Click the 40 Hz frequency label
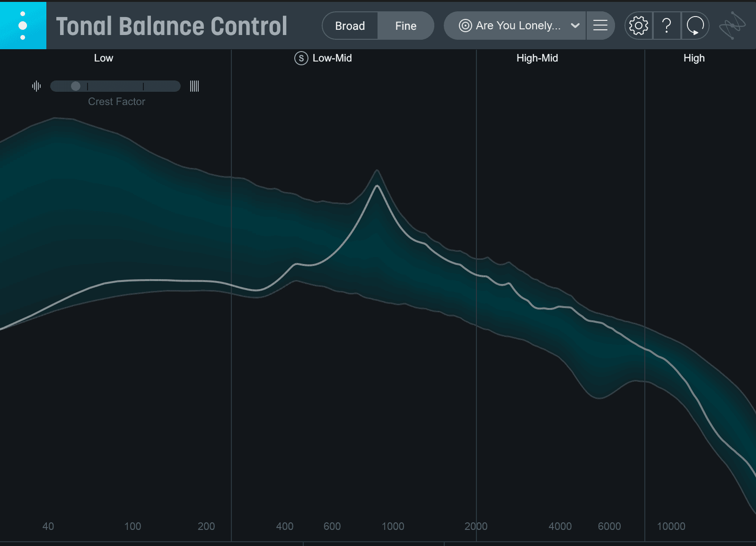This screenshot has width=756, height=546. tap(48, 526)
